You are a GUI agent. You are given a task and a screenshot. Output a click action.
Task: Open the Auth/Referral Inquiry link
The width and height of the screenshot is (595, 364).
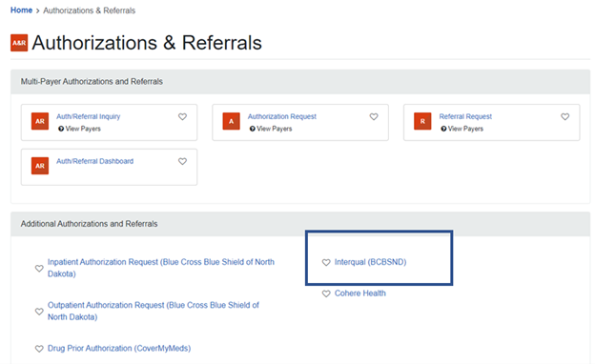[x=89, y=116]
